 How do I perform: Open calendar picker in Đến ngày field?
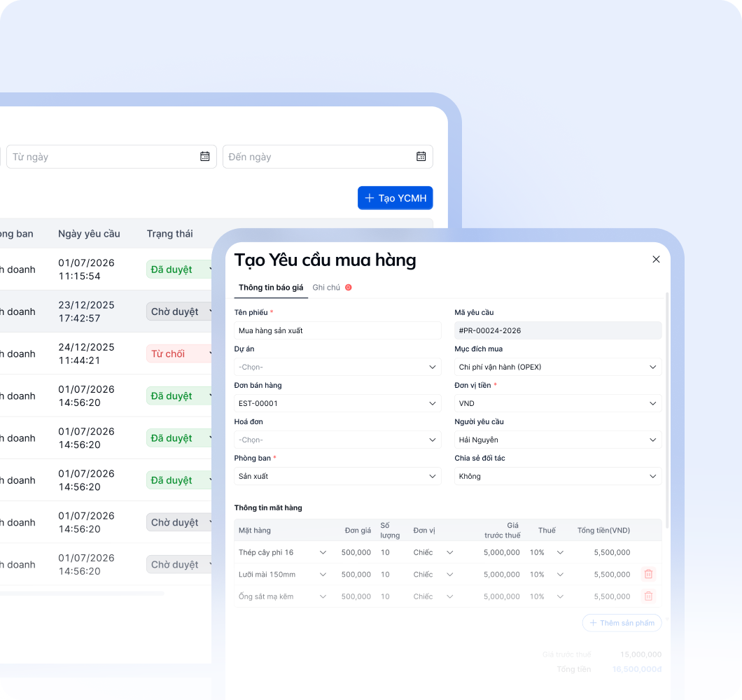pos(421,157)
